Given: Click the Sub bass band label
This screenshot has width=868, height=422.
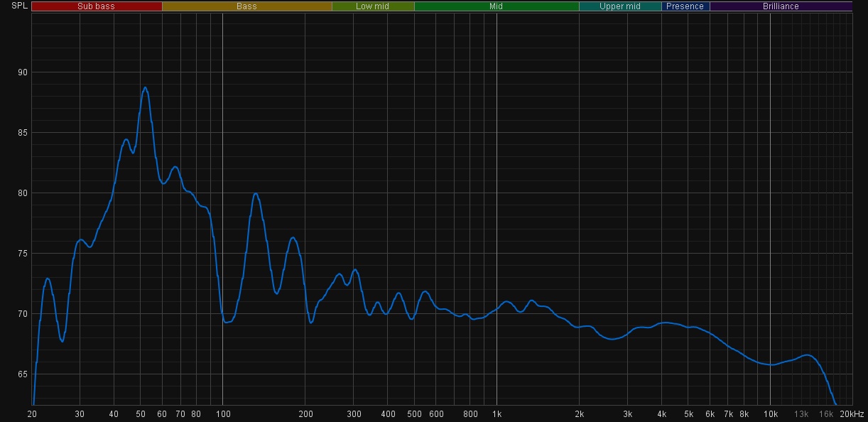Looking at the screenshot, I should tap(96, 6).
